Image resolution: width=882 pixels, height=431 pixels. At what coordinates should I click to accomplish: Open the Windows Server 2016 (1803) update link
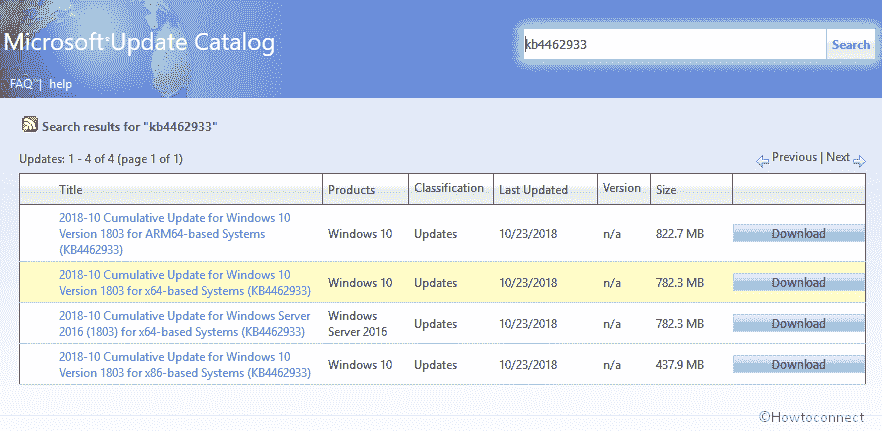point(184,324)
